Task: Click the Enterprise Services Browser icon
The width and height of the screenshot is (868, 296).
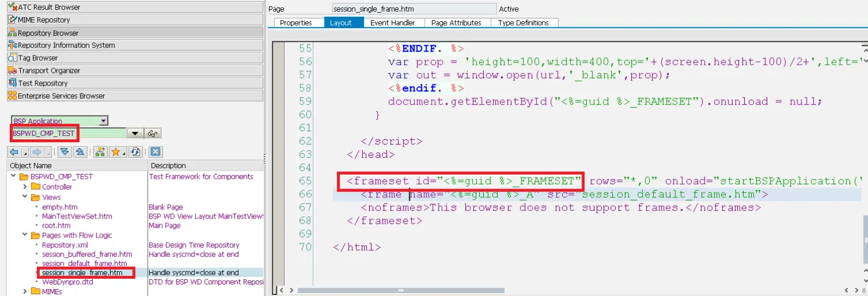Action: pos(13,96)
